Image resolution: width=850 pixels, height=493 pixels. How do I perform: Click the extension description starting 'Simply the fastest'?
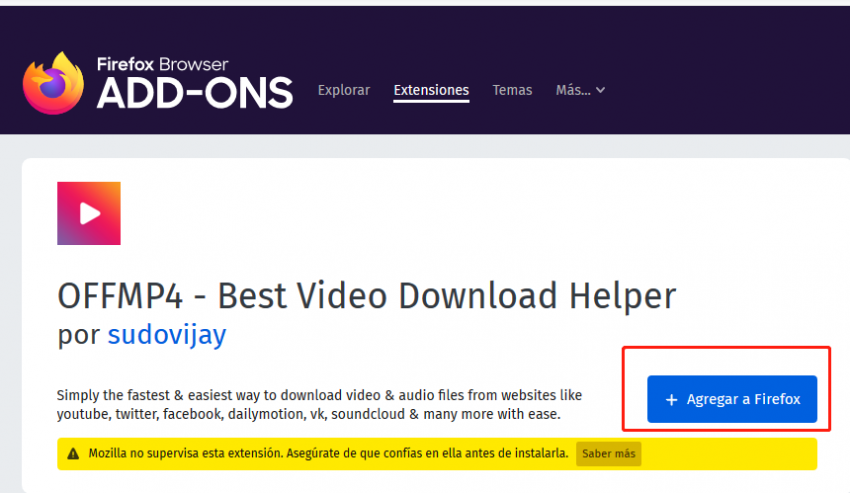[x=319, y=405]
